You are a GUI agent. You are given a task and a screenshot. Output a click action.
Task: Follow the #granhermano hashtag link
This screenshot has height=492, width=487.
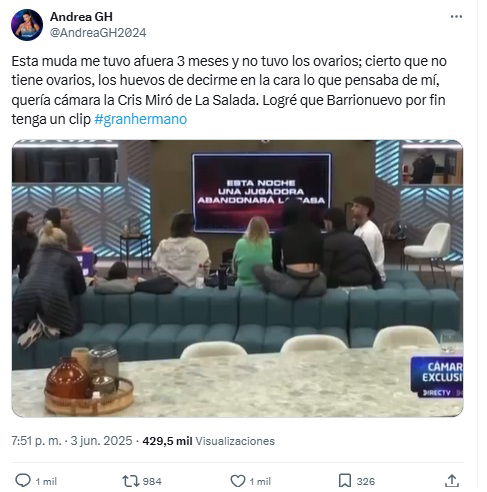pos(141,119)
